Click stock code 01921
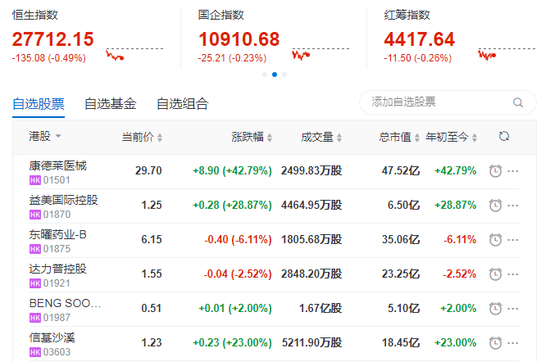The height and width of the screenshot is (362, 550). (56, 283)
